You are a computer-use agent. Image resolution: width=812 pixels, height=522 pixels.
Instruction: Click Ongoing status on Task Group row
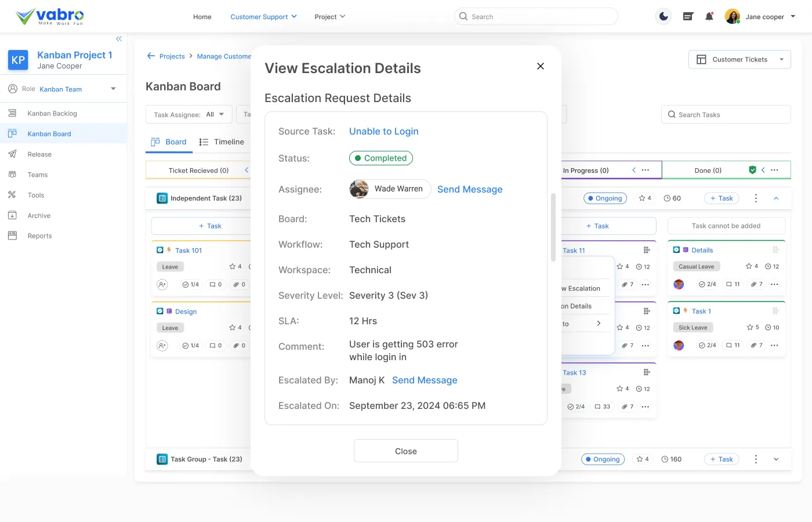click(603, 459)
